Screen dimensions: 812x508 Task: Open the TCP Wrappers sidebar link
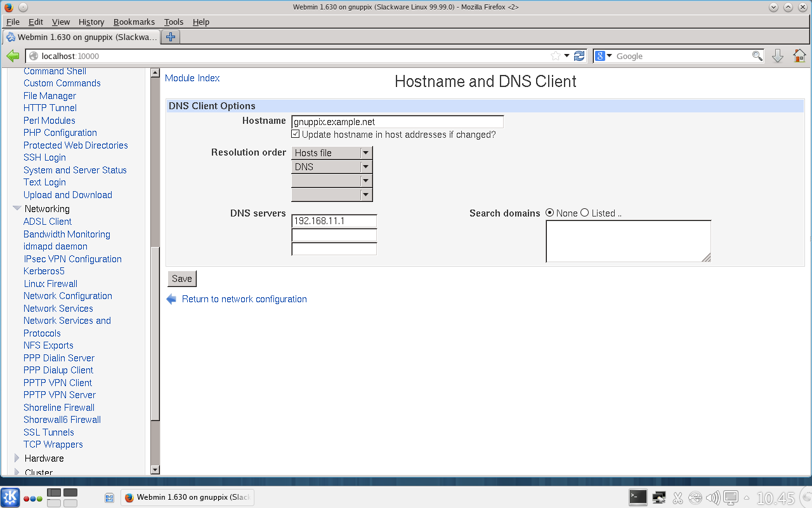pyautogui.click(x=53, y=444)
